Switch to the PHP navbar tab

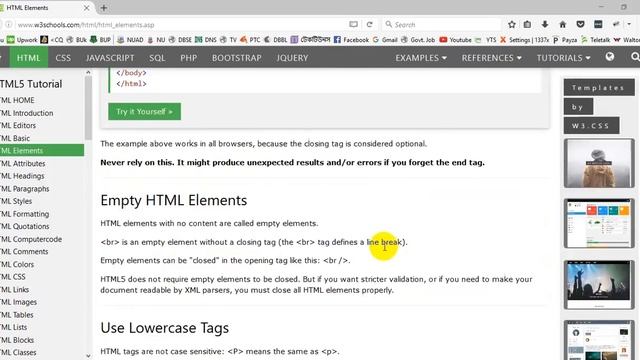189,58
